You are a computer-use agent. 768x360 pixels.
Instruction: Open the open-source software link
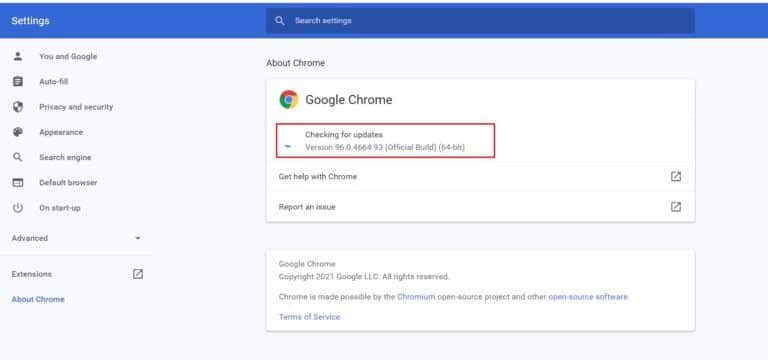coord(588,297)
